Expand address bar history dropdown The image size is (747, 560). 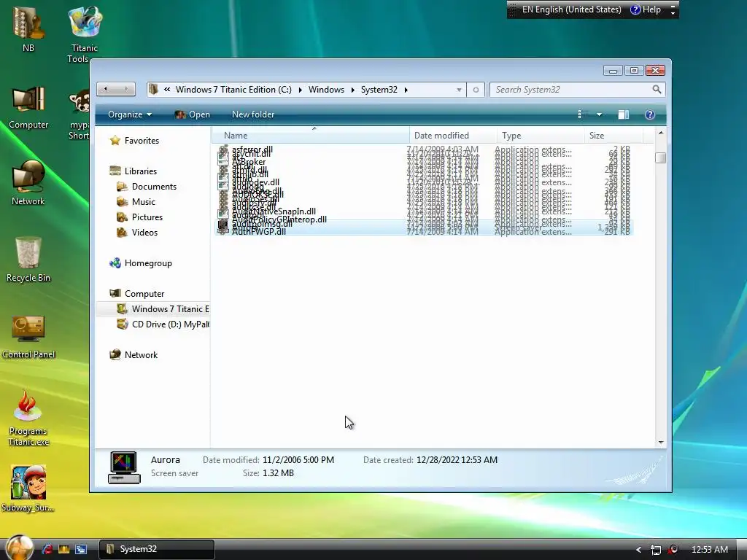459,90
